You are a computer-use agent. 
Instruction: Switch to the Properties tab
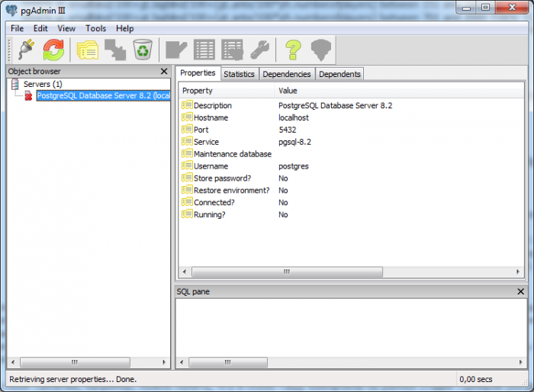(x=198, y=73)
